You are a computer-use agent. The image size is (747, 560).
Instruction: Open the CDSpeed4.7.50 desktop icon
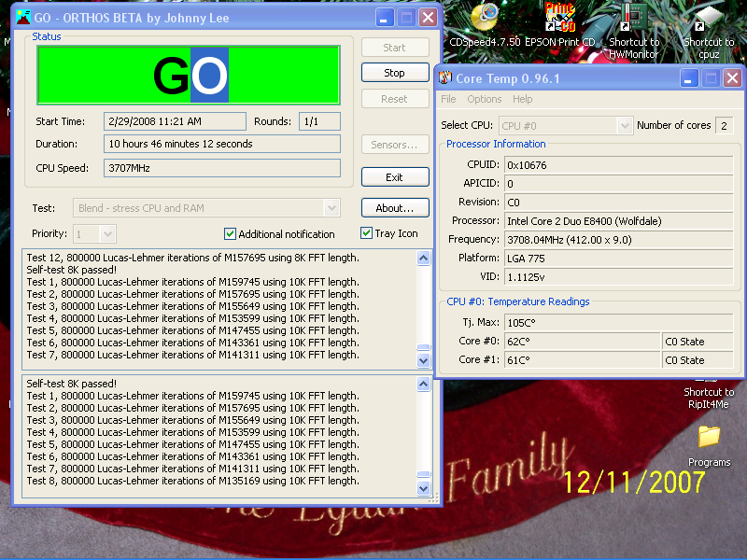[485, 19]
